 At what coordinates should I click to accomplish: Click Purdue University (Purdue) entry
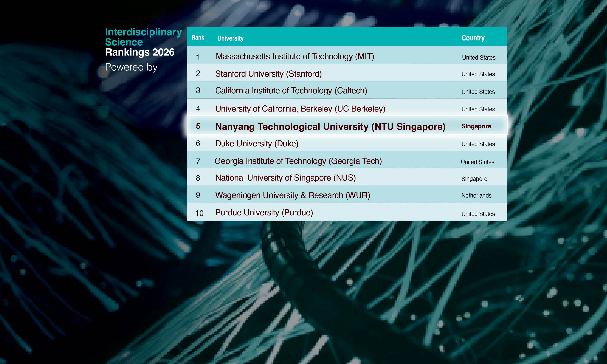264,213
